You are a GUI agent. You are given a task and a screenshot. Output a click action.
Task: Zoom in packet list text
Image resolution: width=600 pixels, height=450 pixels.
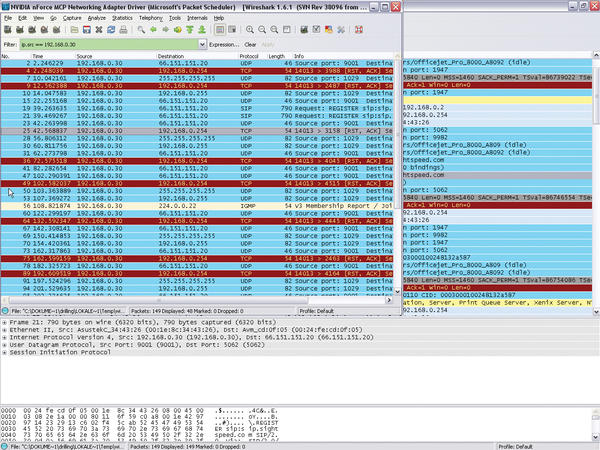tap(250, 29)
